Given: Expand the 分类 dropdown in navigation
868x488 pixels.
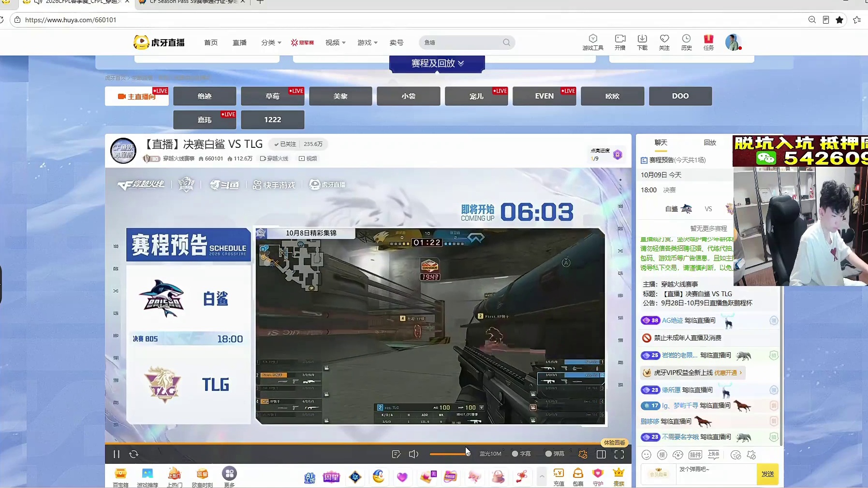Looking at the screenshot, I should [271, 43].
